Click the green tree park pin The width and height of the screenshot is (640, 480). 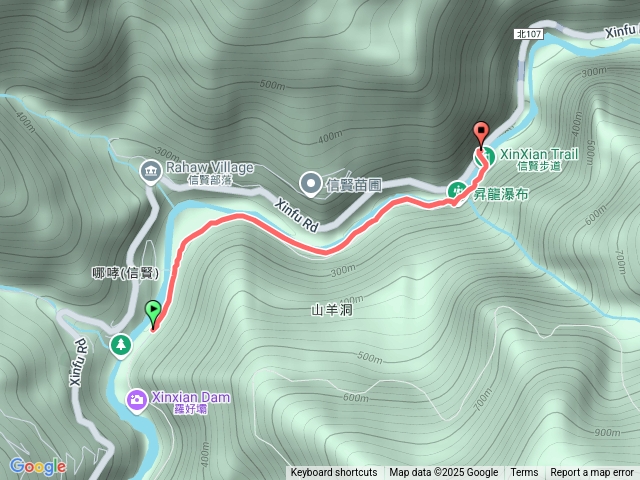click(x=121, y=346)
